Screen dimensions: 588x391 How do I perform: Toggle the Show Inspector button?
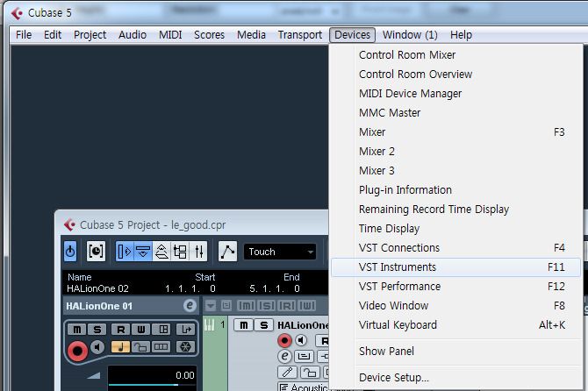point(125,252)
